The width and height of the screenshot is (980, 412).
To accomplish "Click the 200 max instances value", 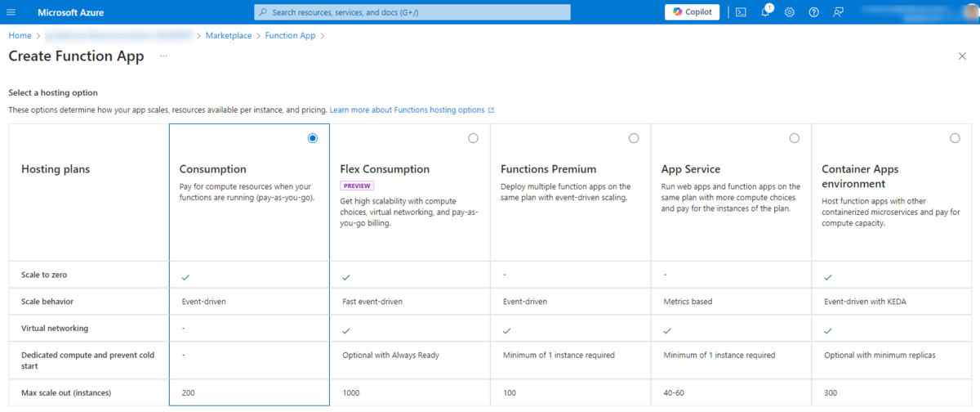I will coord(188,393).
